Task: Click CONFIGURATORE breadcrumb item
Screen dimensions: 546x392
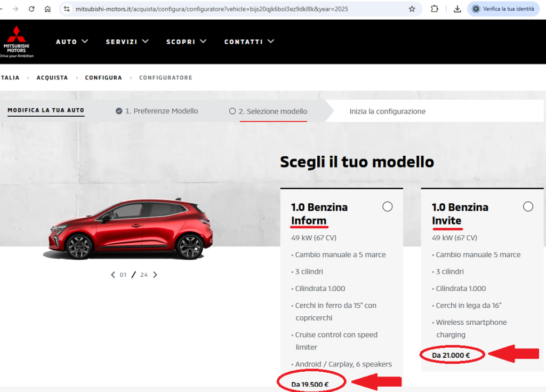Action: click(166, 78)
